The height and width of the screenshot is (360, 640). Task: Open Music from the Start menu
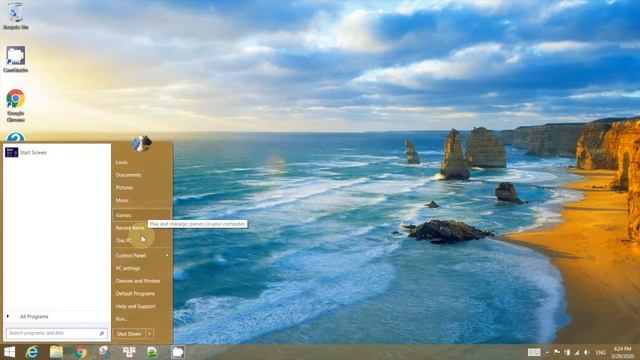[122, 200]
